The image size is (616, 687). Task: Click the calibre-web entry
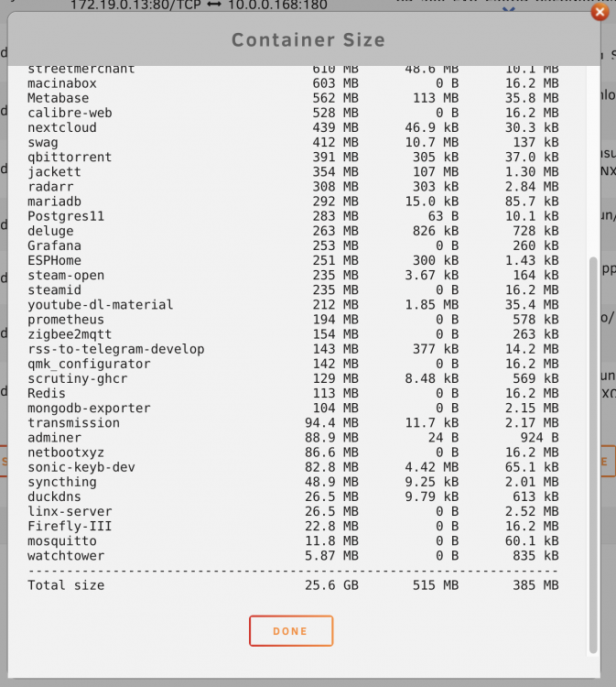70,113
